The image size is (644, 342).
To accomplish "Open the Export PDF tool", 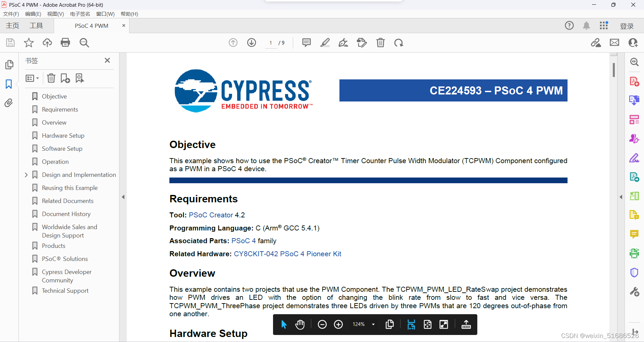I will [x=634, y=100].
